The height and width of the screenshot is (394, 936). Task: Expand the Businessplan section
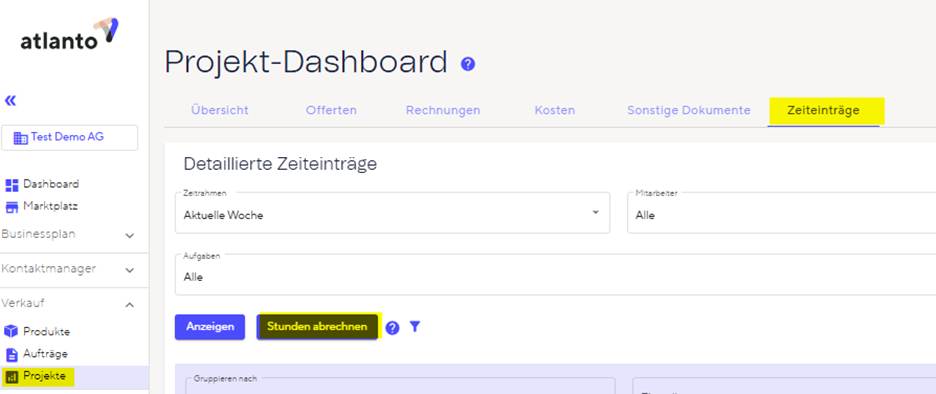point(69,235)
